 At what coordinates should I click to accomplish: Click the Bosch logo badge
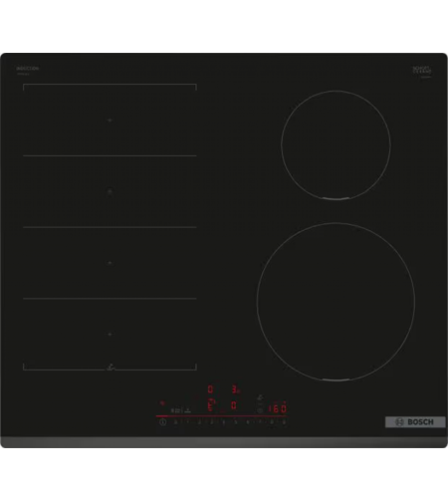415,422
